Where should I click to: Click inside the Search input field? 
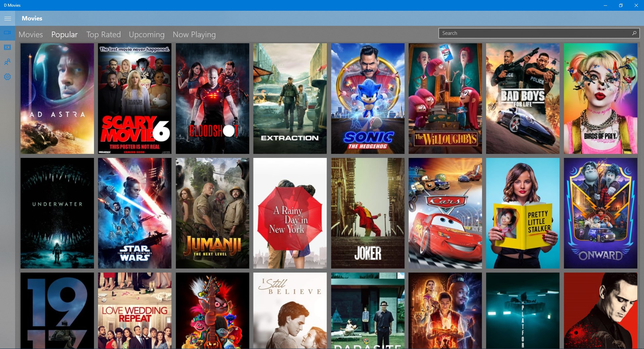pos(520,33)
